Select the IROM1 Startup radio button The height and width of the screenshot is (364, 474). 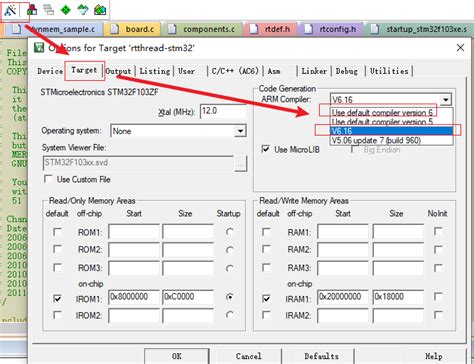point(229,297)
